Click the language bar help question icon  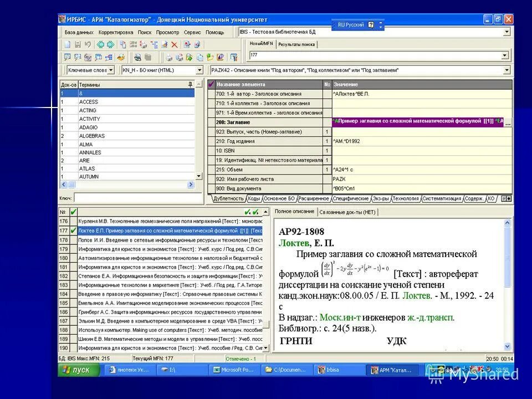(371, 25)
